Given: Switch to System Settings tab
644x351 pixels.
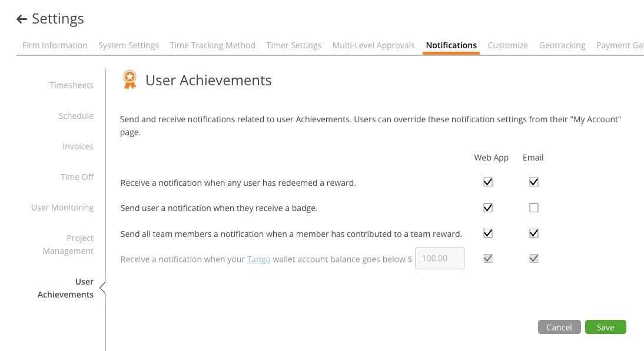Looking at the screenshot, I should tap(128, 45).
